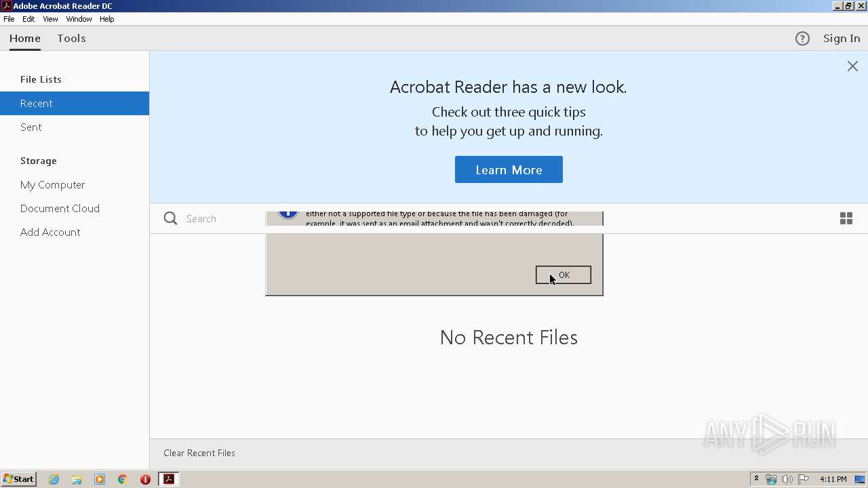Open the Edit menu
This screenshot has height=488, width=868.
tap(28, 19)
